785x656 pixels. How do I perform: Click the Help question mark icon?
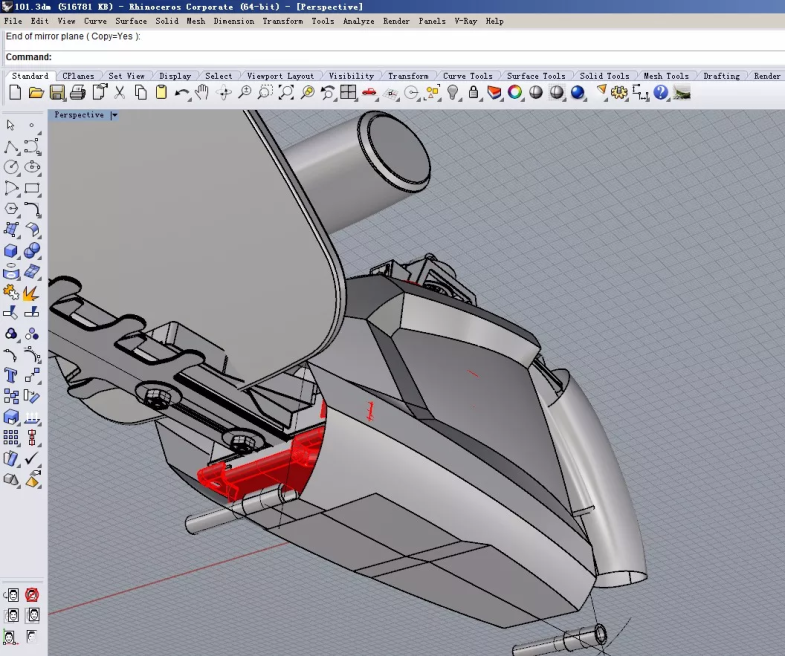[661, 93]
